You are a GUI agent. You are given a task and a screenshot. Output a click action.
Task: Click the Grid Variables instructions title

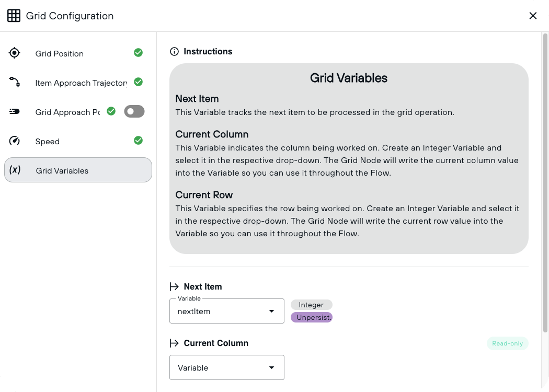(x=349, y=78)
